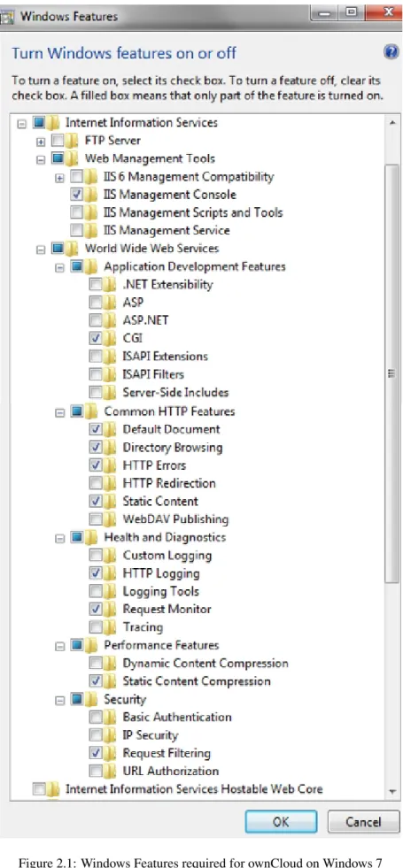Expand IIS 6 Management Compatibility
Viewport: 403px width, 868px height.
coord(60,178)
